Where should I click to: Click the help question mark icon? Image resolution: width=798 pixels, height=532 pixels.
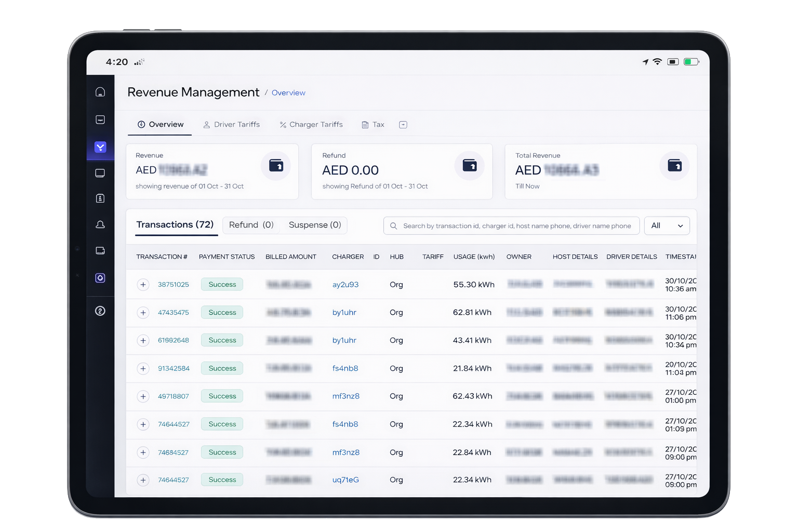100,311
